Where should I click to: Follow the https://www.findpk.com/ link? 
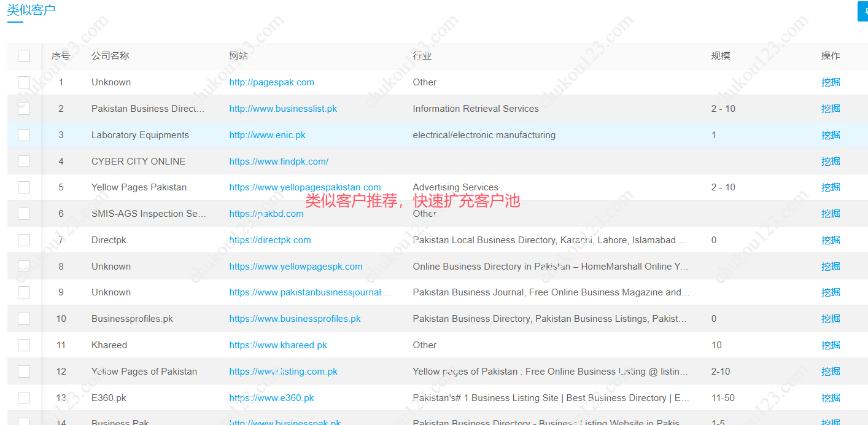279,162
